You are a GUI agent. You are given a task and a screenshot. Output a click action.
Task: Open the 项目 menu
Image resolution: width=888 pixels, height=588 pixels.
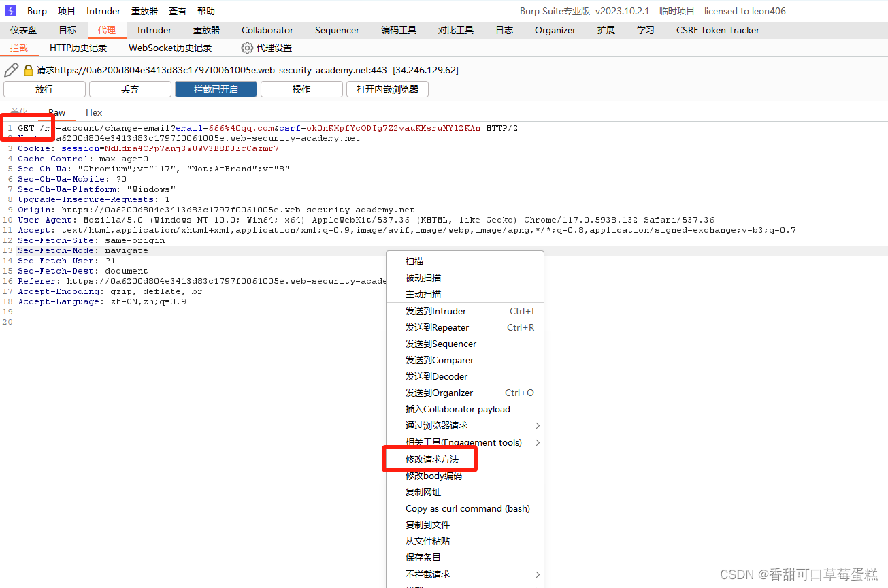(67, 11)
